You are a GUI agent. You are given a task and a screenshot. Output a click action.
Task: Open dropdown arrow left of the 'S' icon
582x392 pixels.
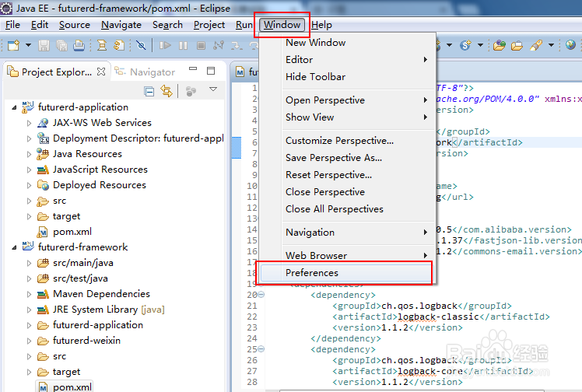[449, 45]
